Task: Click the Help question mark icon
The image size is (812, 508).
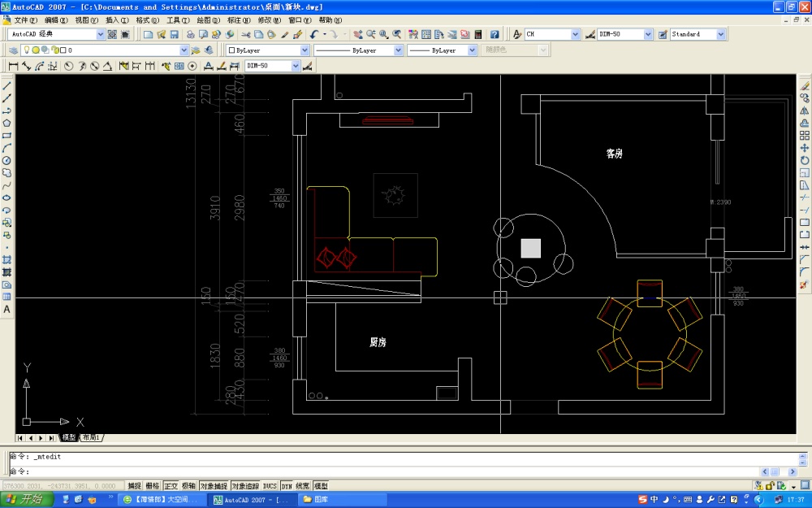Action: tap(495, 35)
